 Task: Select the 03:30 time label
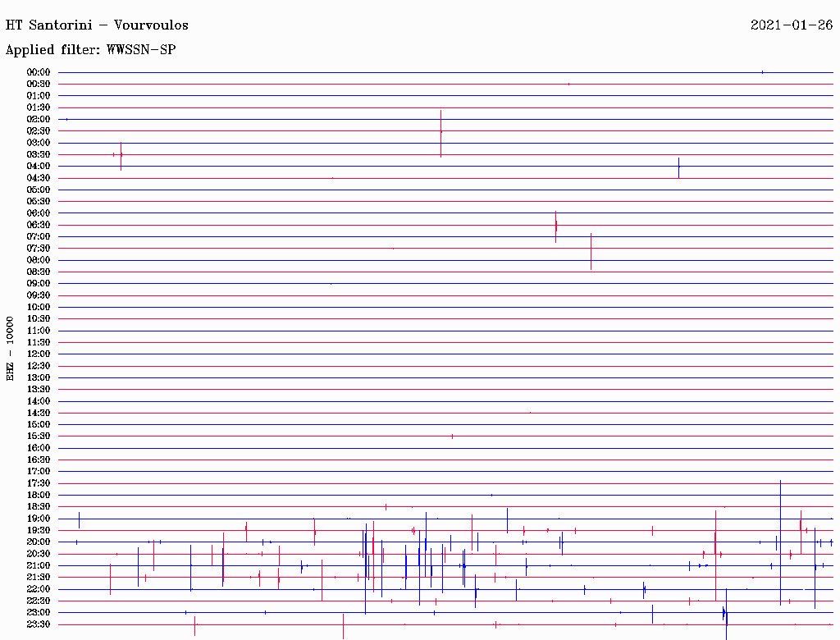coord(39,154)
